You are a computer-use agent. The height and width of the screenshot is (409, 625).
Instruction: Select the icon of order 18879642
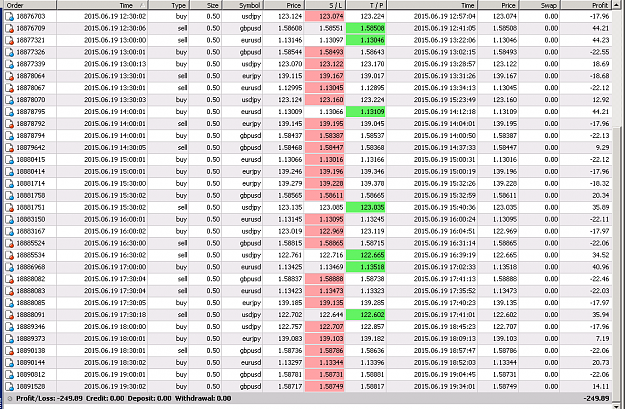tap(9, 148)
